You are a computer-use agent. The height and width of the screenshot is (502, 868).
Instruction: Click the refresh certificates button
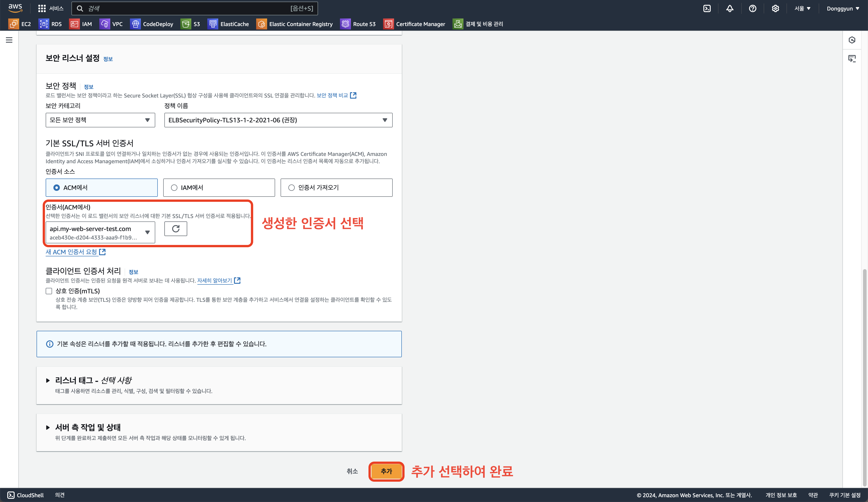click(176, 229)
